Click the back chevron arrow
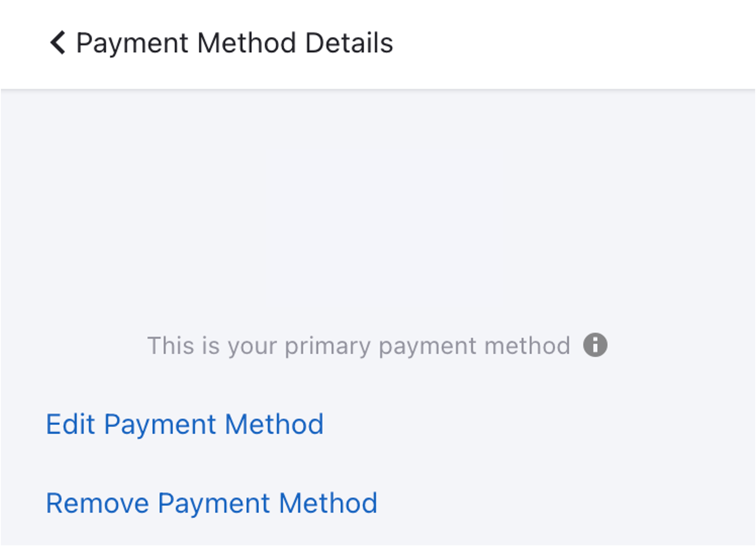756x546 pixels. pyautogui.click(x=58, y=43)
